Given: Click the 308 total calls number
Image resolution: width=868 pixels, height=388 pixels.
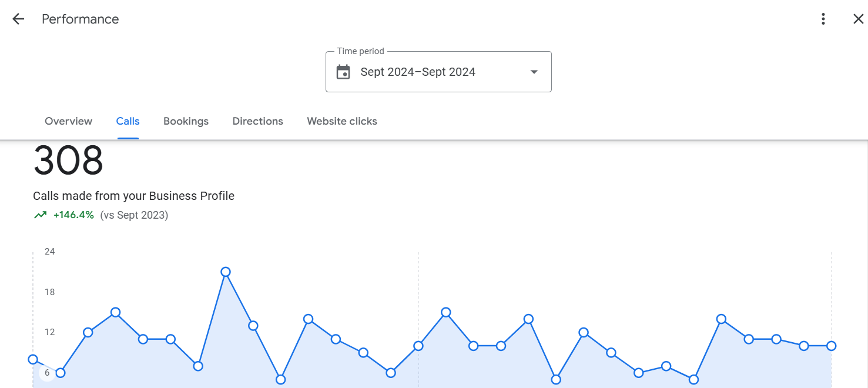Looking at the screenshot, I should point(68,160).
